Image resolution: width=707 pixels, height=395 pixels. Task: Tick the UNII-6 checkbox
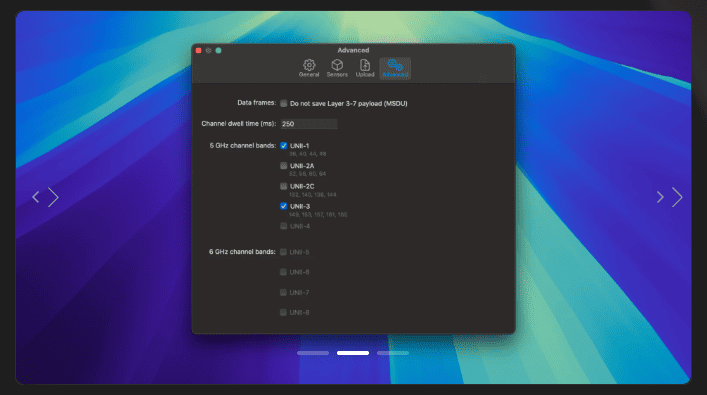(283, 272)
